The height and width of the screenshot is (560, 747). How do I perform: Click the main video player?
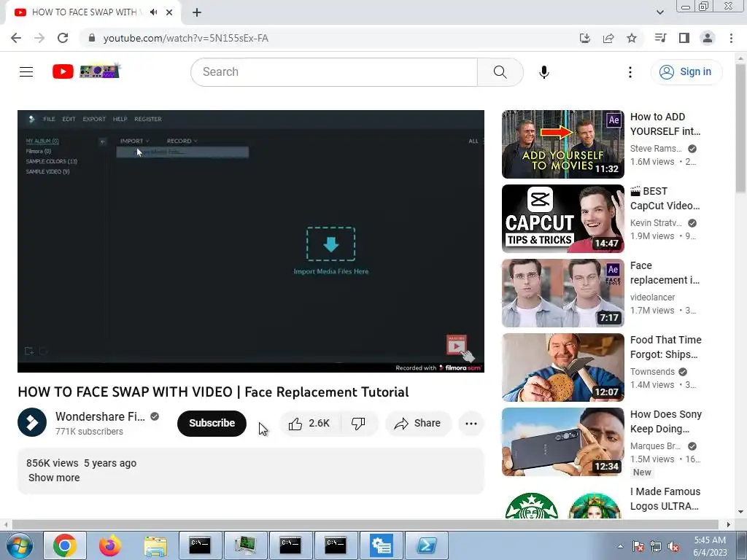(x=251, y=241)
